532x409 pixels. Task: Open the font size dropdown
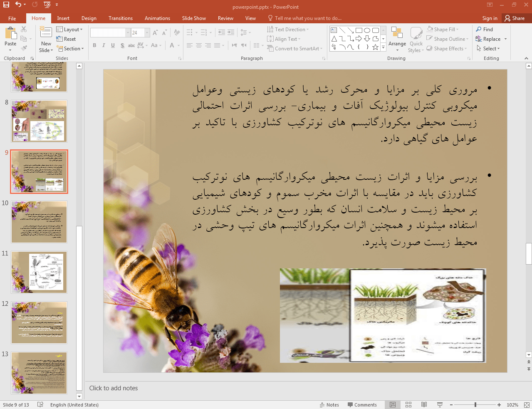(x=147, y=32)
